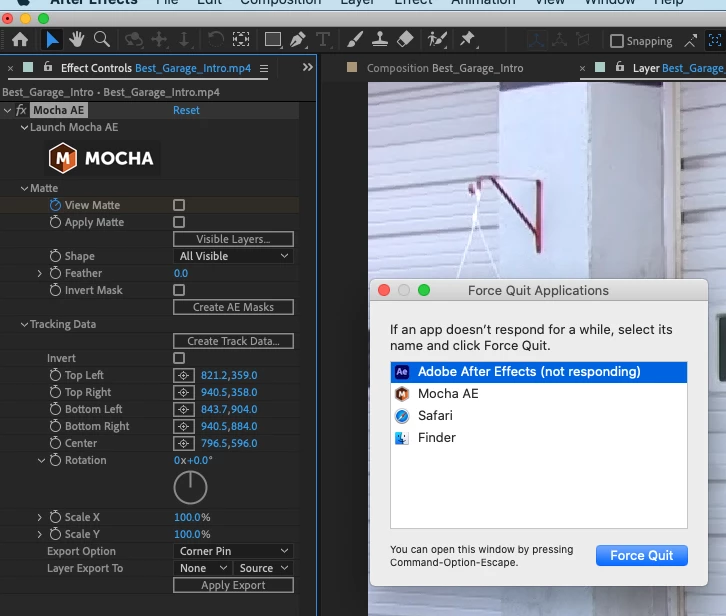The width and height of the screenshot is (726, 616).
Task: Toggle the Scale X stopwatch
Action: click(55, 517)
